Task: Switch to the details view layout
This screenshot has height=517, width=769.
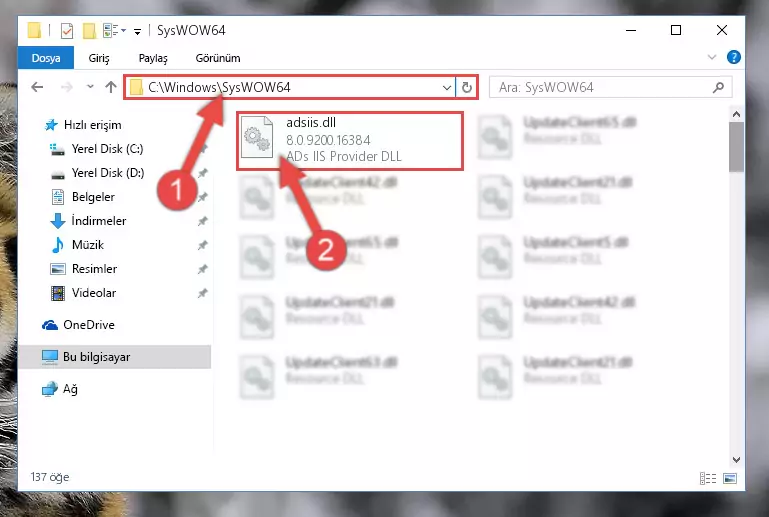Action: click(x=708, y=478)
